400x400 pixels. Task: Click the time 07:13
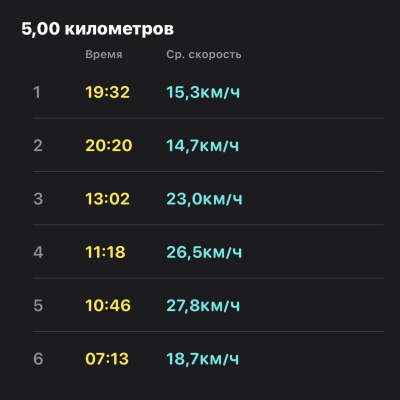click(107, 359)
